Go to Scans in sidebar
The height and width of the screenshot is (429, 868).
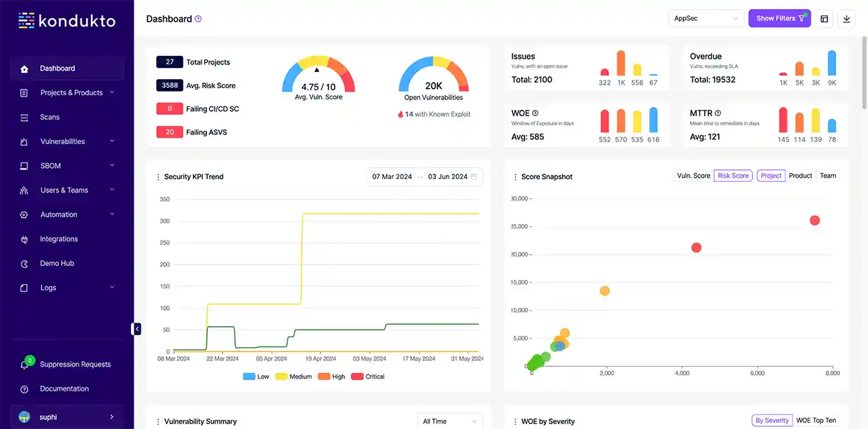point(50,118)
